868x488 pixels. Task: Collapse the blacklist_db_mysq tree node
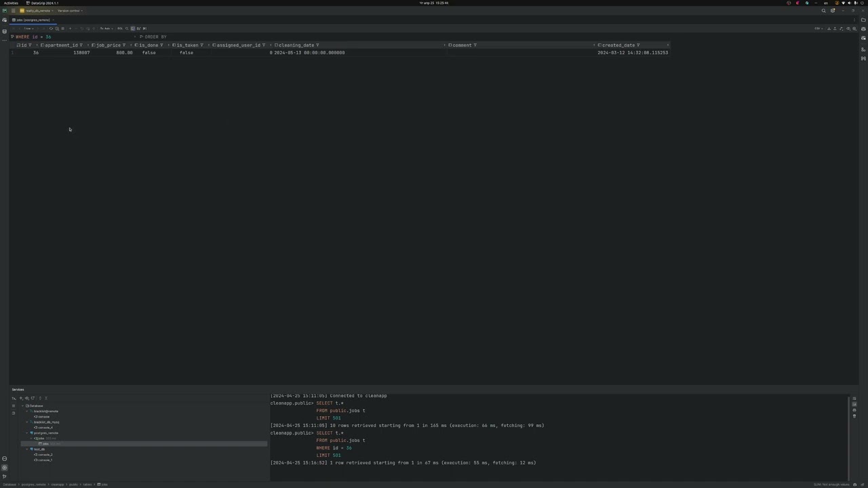[27, 422]
